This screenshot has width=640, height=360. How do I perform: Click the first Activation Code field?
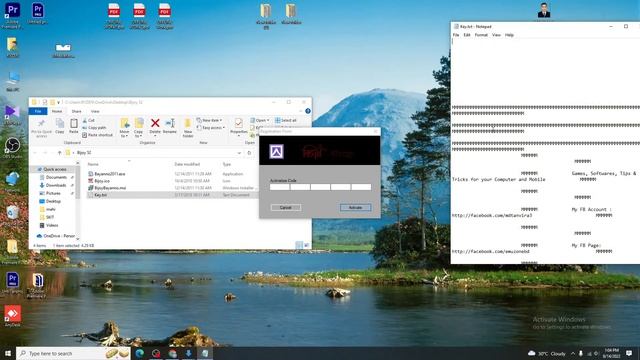280,187
